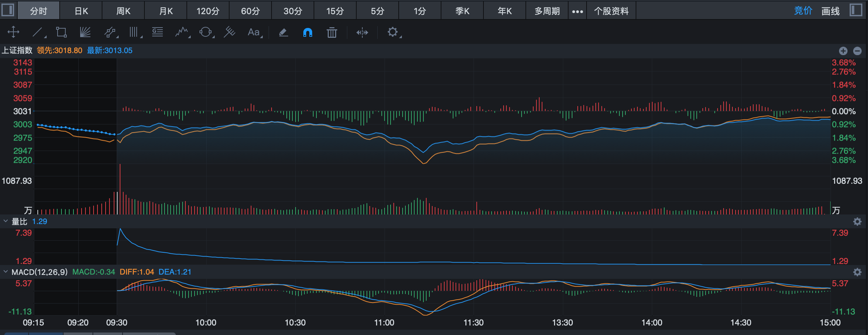Image resolution: width=868 pixels, height=335 pixels.
Task: Switch to 60分 tab
Action: pos(250,11)
